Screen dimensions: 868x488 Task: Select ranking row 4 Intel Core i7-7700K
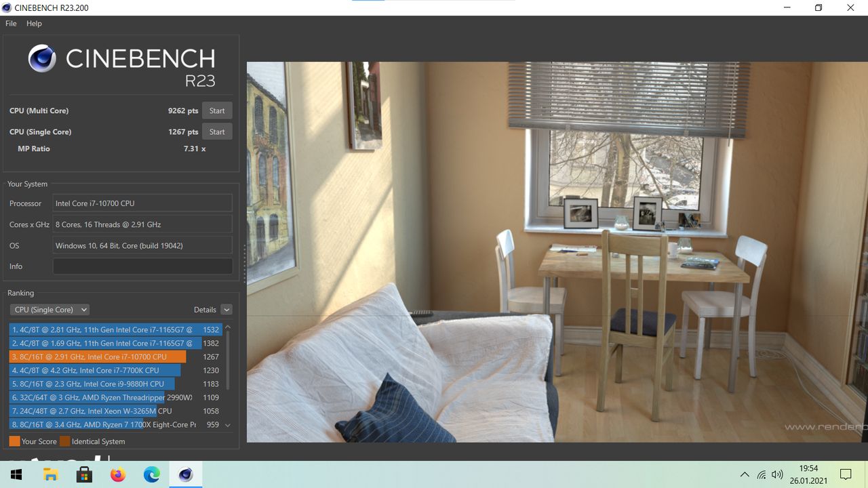coord(115,370)
